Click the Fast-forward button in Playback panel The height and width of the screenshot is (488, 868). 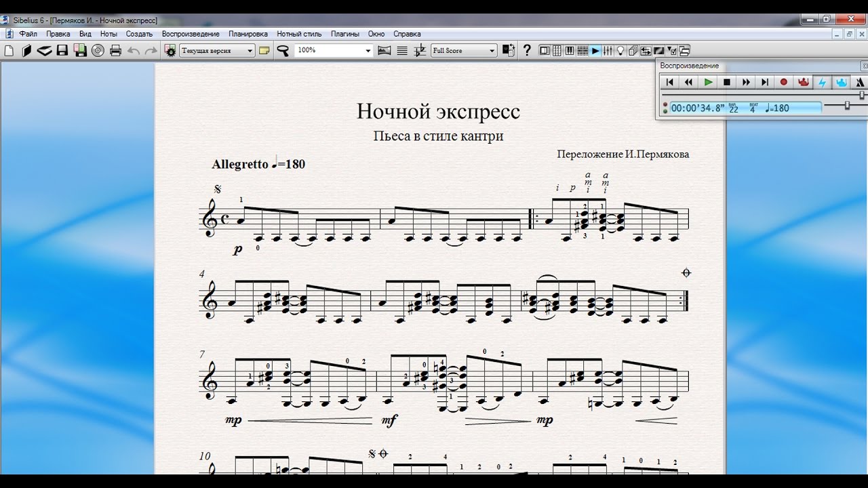[746, 82]
